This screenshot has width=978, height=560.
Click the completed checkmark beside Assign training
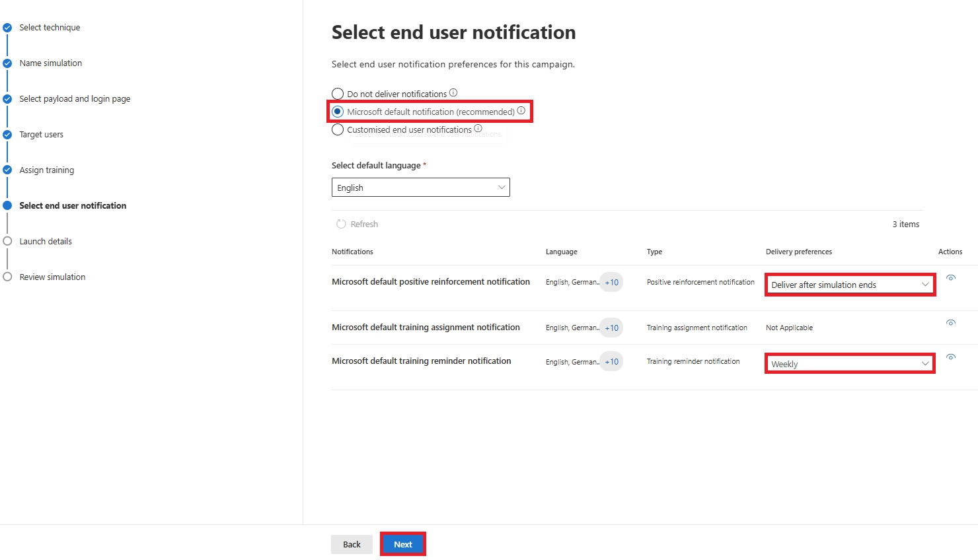coord(7,168)
